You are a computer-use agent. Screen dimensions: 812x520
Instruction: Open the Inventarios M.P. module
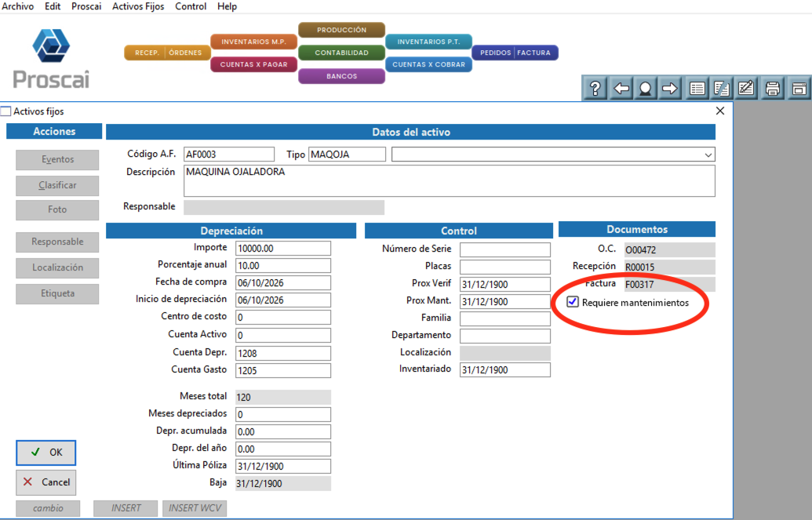tap(253, 42)
